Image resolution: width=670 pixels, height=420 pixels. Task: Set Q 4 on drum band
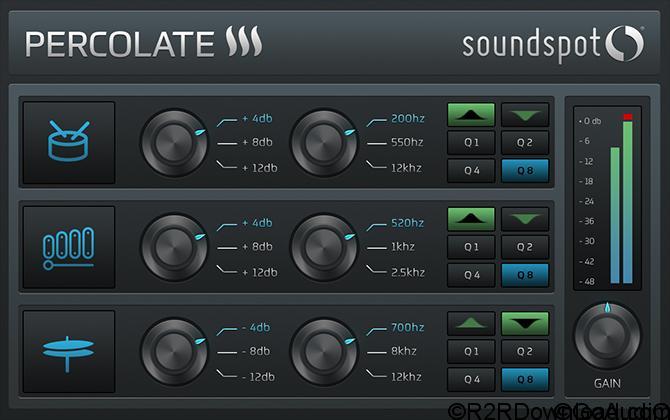pos(471,170)
